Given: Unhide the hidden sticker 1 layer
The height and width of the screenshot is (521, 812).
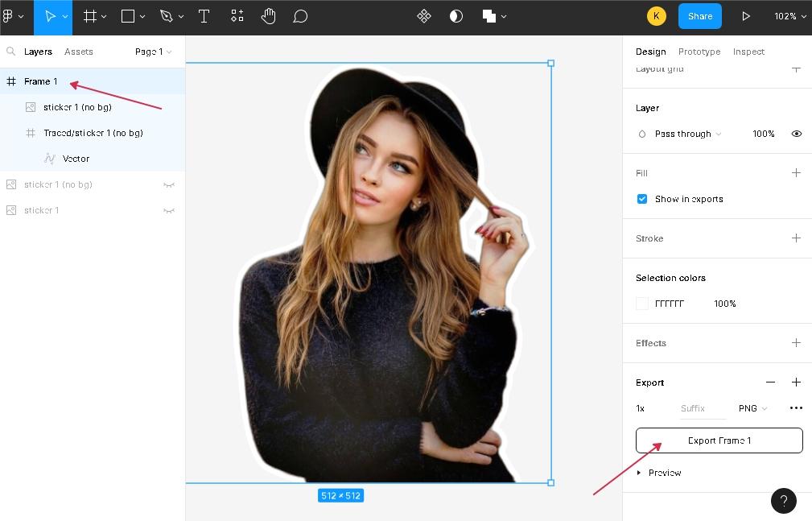Looking at the screenshot, I should (x=169, y=210).
